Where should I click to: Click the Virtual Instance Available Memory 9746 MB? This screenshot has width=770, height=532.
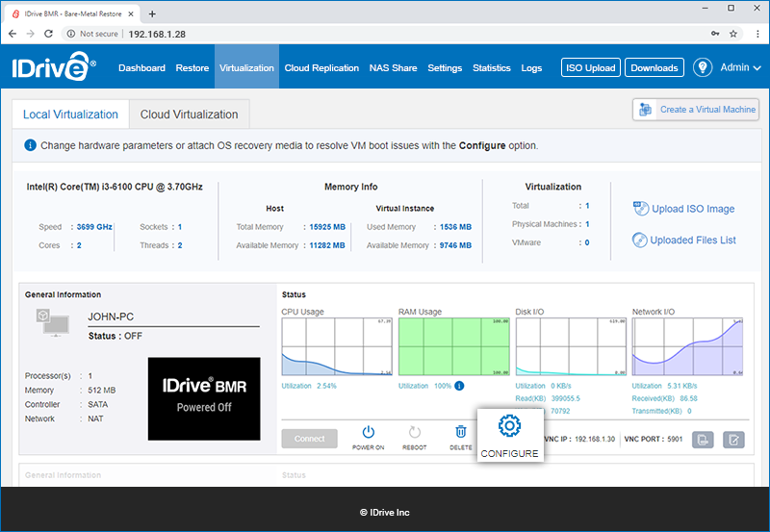(x=455, y=245)
